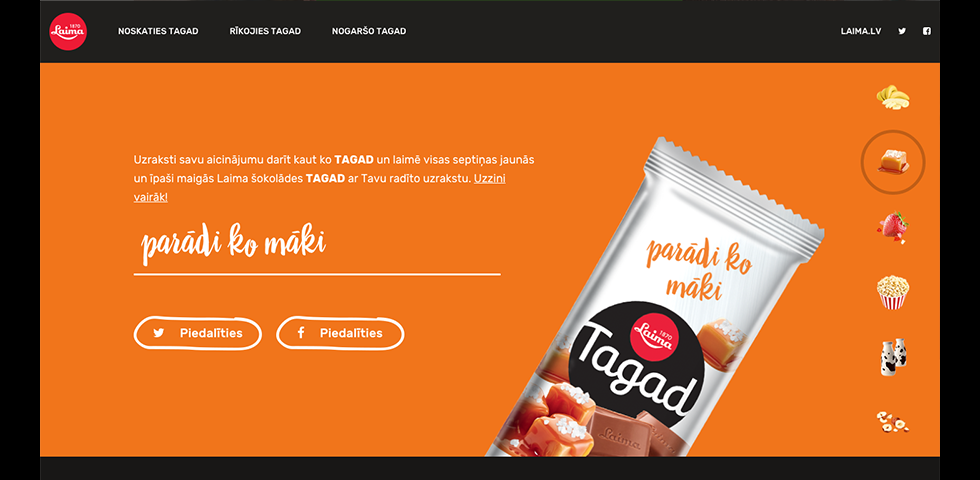The image size is (980, 480).
Task: Open the Rīkojies Tagad menu item
Action: point(265,31)
